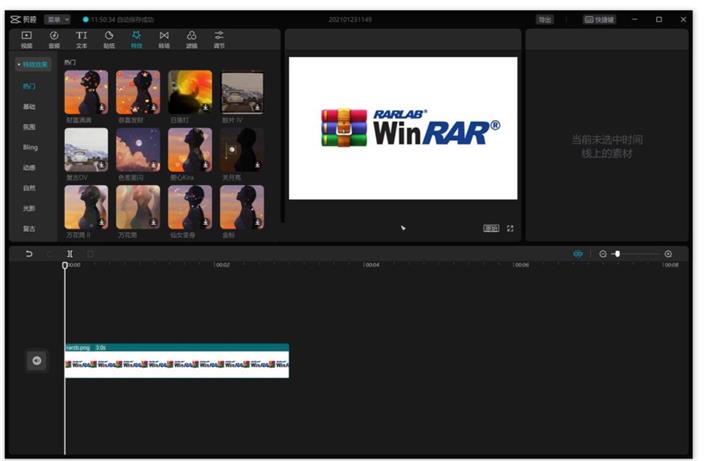
Task: Jump to the 00:06 mark on ruler
Action: pos(521,265)
